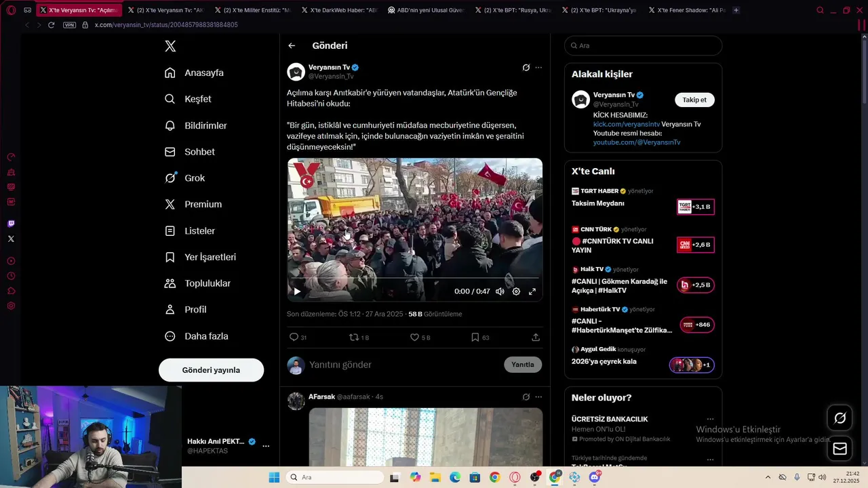Viewport: 868px width, 488px height.
Task: Expand Daha fazla menu
Action: [196, 336]
